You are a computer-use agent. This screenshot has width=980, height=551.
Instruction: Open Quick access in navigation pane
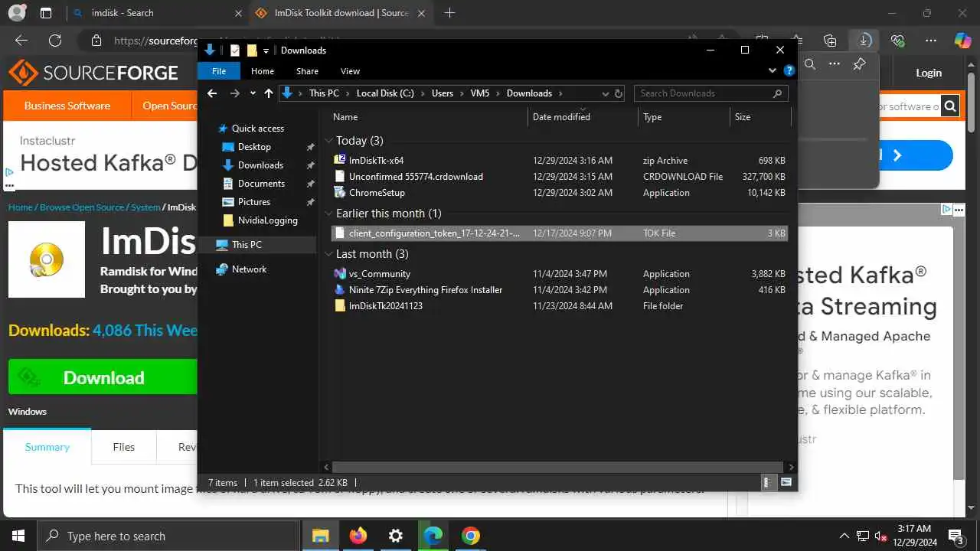coord(257,129)
